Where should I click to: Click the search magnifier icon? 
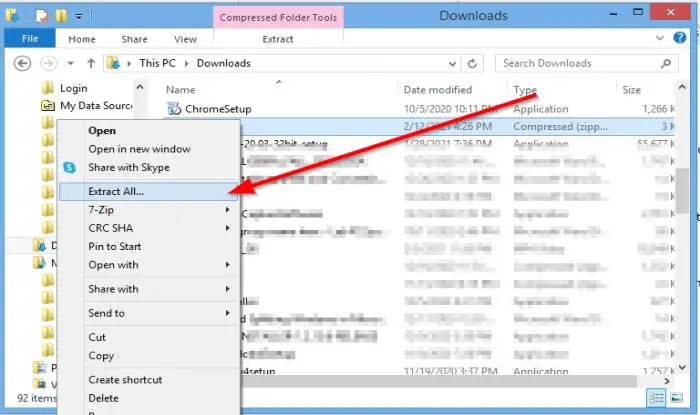click(666, 63)
